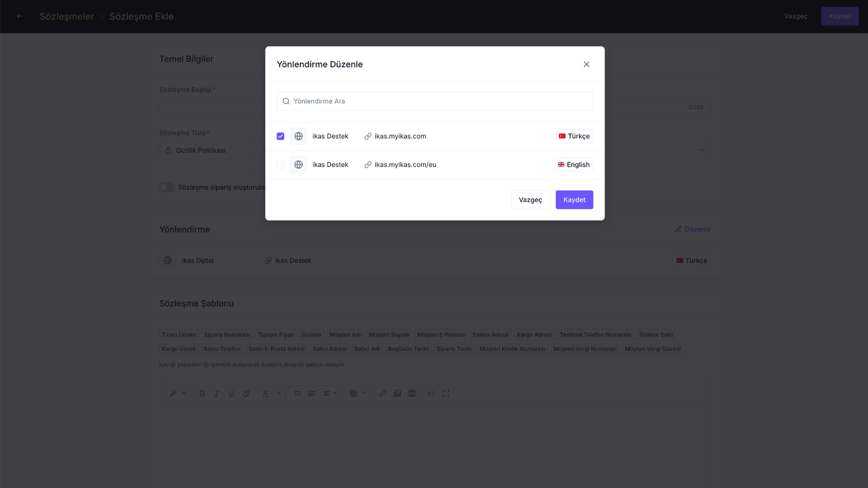Insert a bulleted list
This screenshot has height=488, width=868.
pos(297,394)
